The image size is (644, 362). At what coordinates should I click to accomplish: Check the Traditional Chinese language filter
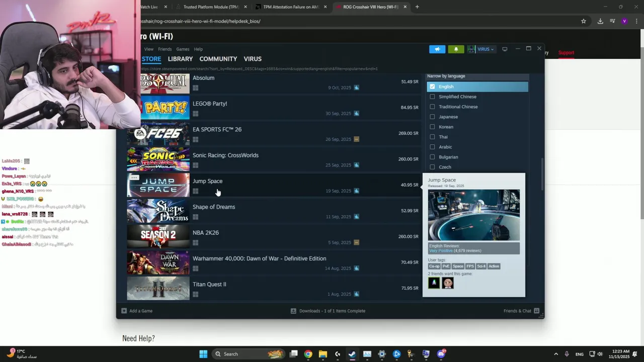432,107
